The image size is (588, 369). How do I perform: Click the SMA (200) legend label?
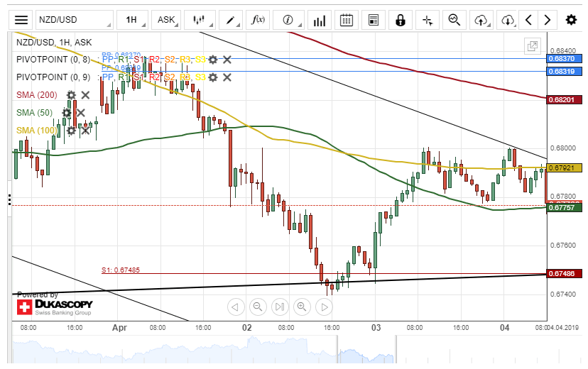37,95
